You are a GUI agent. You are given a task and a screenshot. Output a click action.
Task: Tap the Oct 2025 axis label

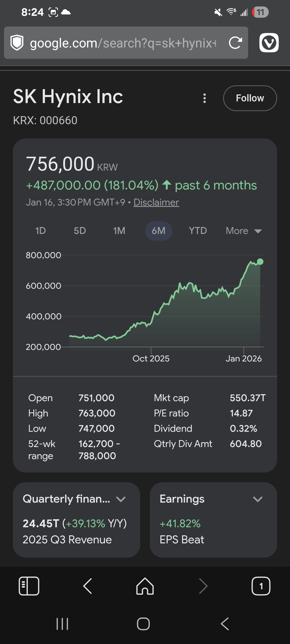click(151, 358)
